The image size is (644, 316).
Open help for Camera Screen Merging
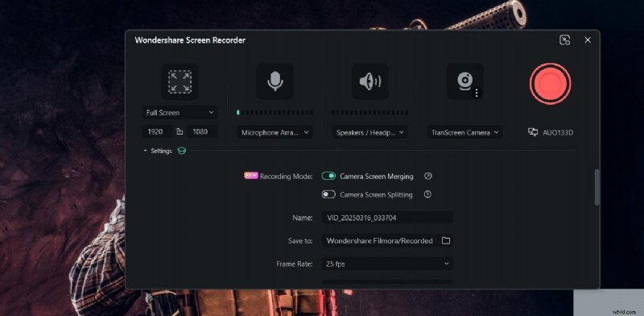428,176
